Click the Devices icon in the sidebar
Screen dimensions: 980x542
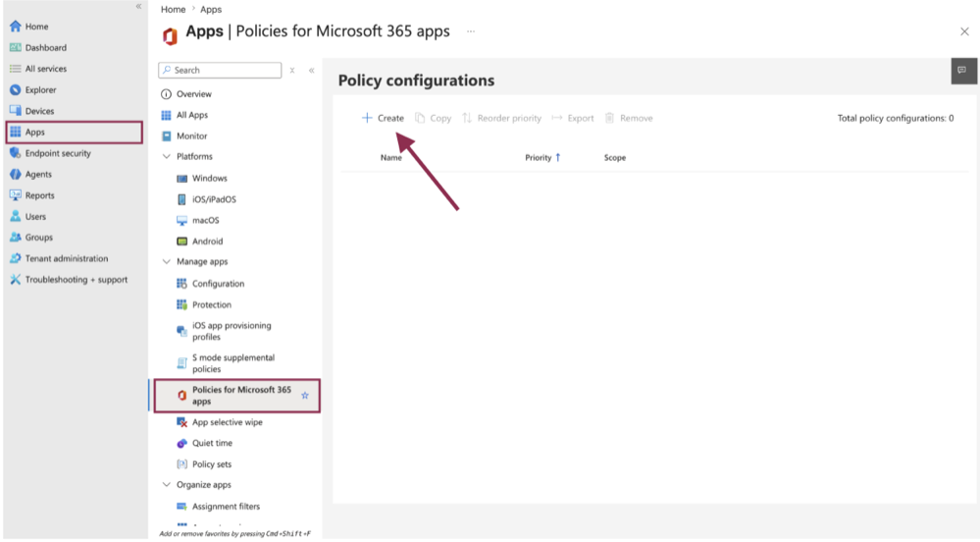click(x=15, y=111)
